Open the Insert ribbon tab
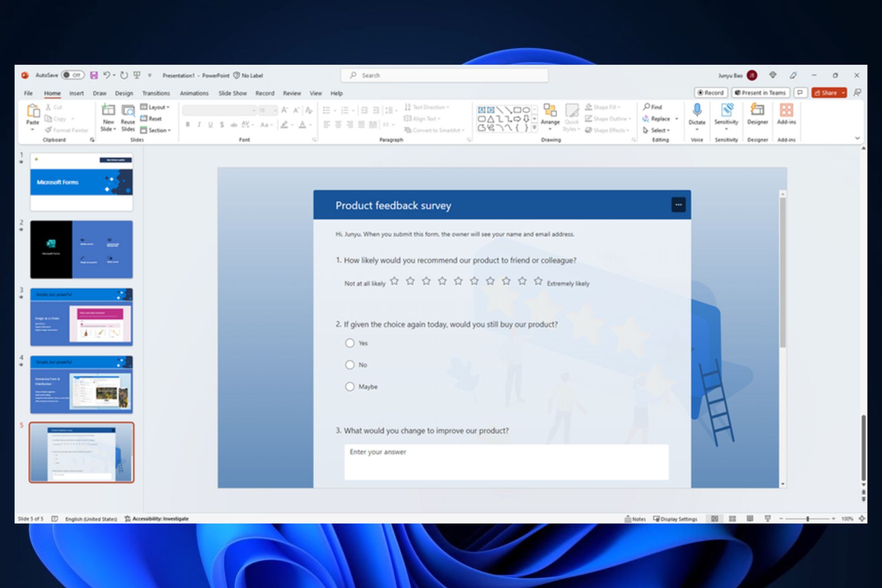The image size is (882, 588). 76,93
